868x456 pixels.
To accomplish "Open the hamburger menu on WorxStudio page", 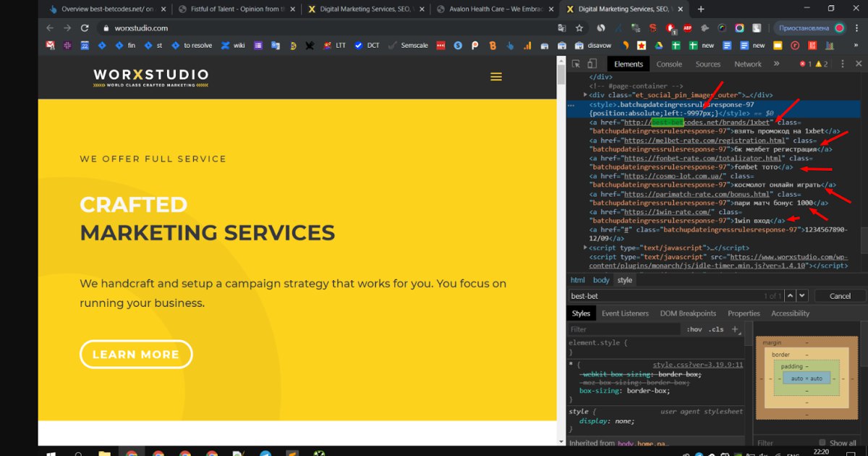I will pos(495,77).
